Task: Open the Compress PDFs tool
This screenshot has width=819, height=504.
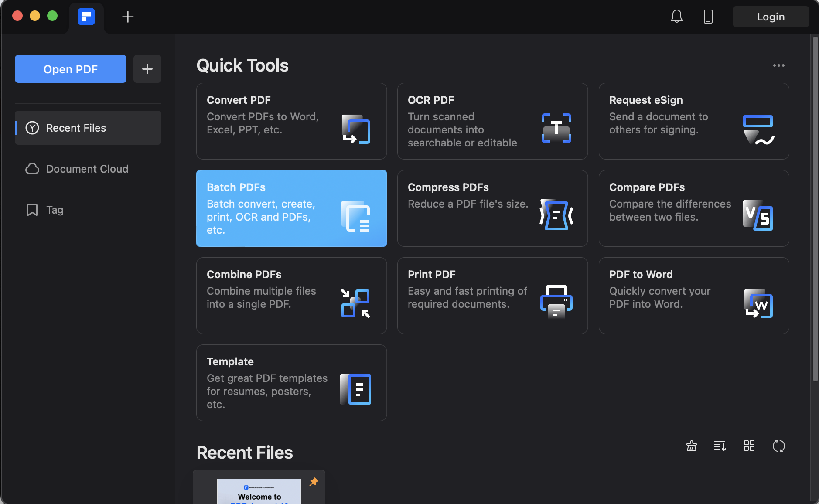Action: point(492,208)
